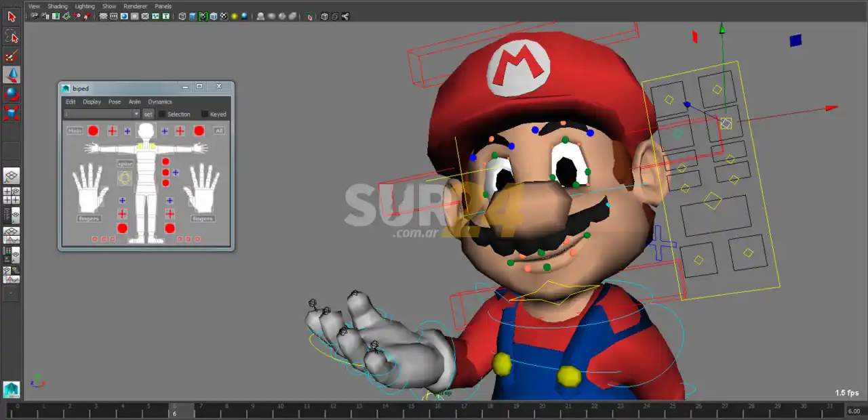This screenshot has height=420, width=868.
Task: Switch to the four-view layout icon
Action: (12, 196)
